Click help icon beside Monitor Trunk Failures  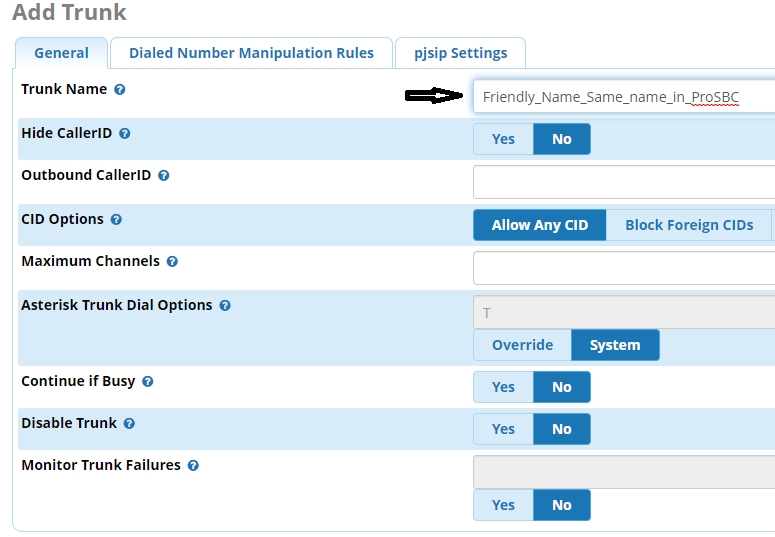coord(193,466)
